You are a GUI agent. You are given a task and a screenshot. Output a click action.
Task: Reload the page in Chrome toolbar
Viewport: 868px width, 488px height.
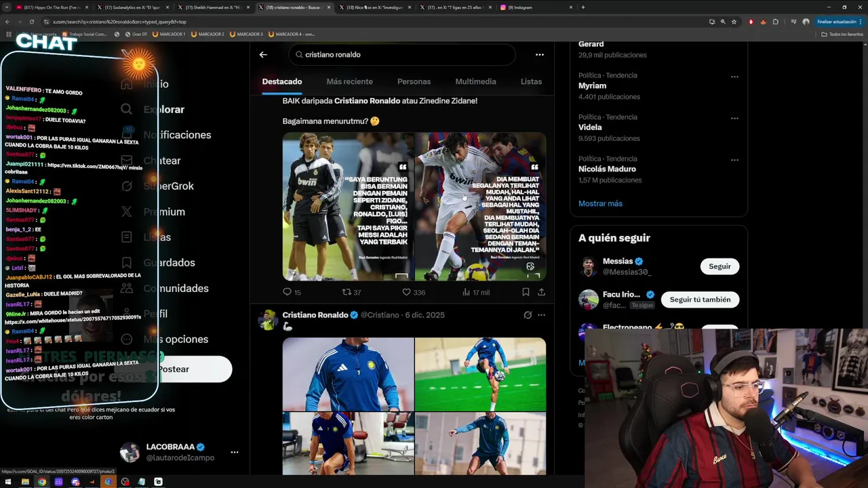31,22
